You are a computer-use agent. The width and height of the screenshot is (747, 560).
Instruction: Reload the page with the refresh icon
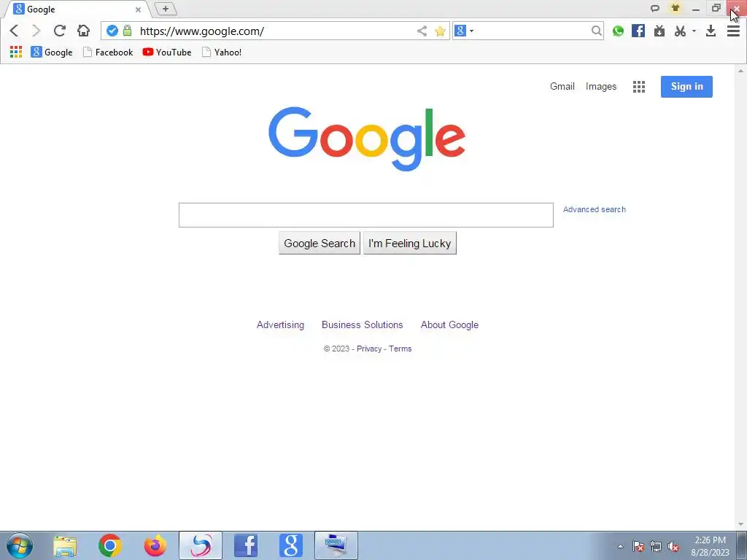60,31
